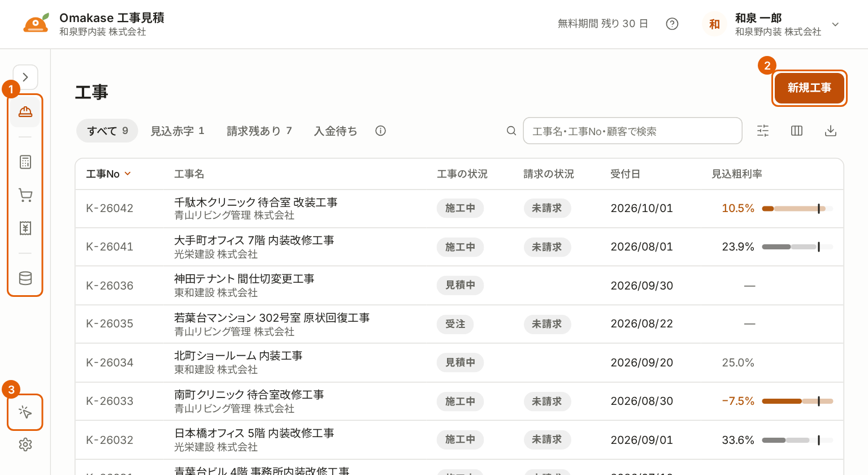Click the K-26042 project number

(x=110, y=208)
